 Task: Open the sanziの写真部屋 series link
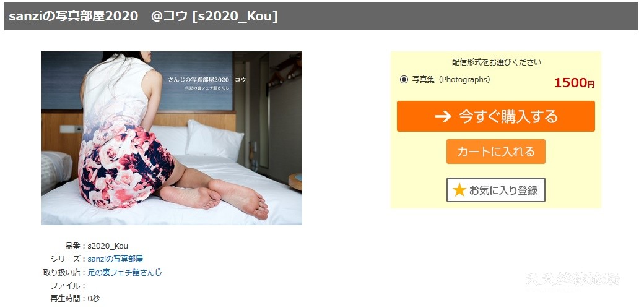coord(115,259)
